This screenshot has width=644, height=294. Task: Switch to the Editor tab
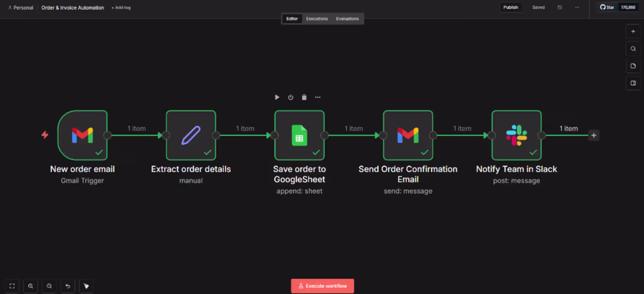click(292, 18)
